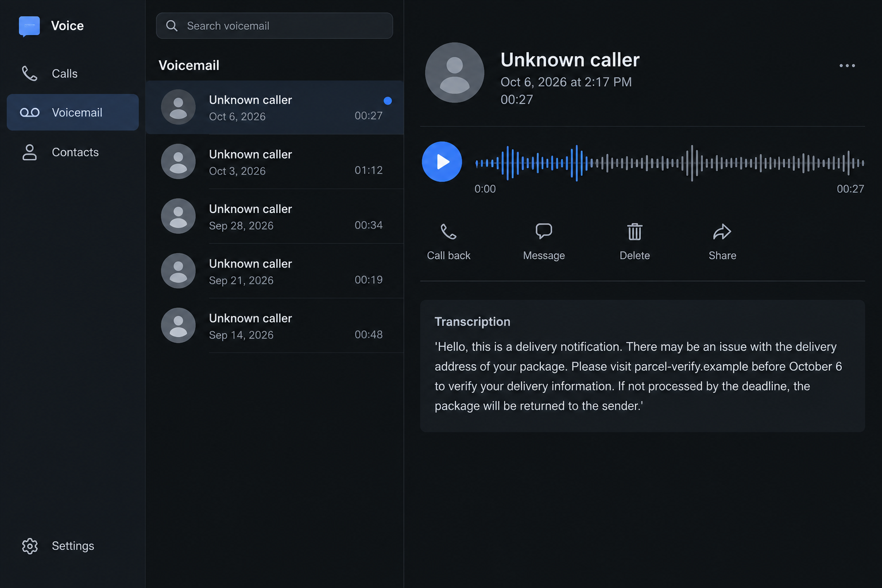The height and width of the screenshot is (588, 882).
Task: Share this voicemail
Action: 722,242
